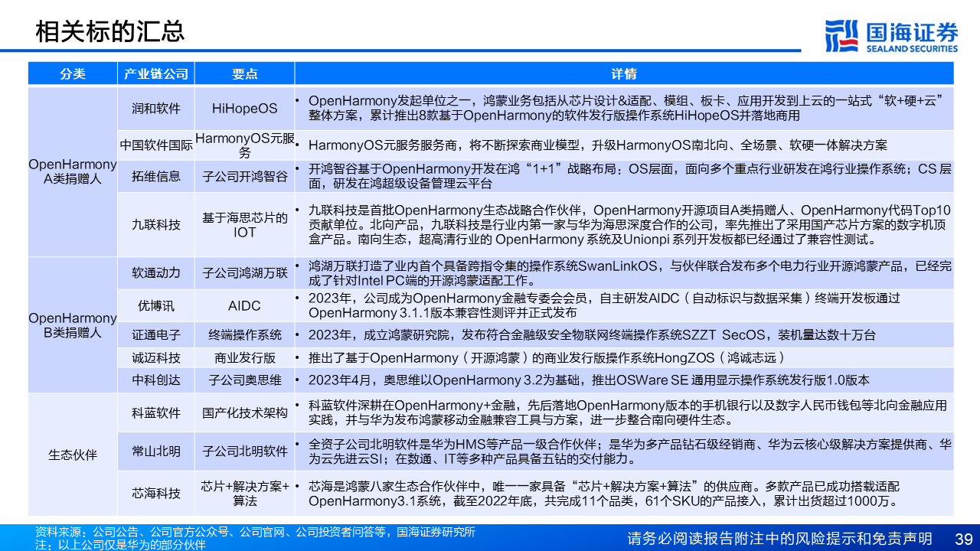Click the company cell 润和软件

point(156,109)
